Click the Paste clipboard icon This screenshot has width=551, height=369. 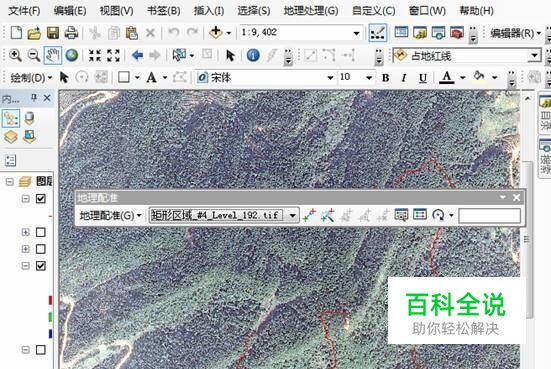pyautogui.click(x=132, y=33)
